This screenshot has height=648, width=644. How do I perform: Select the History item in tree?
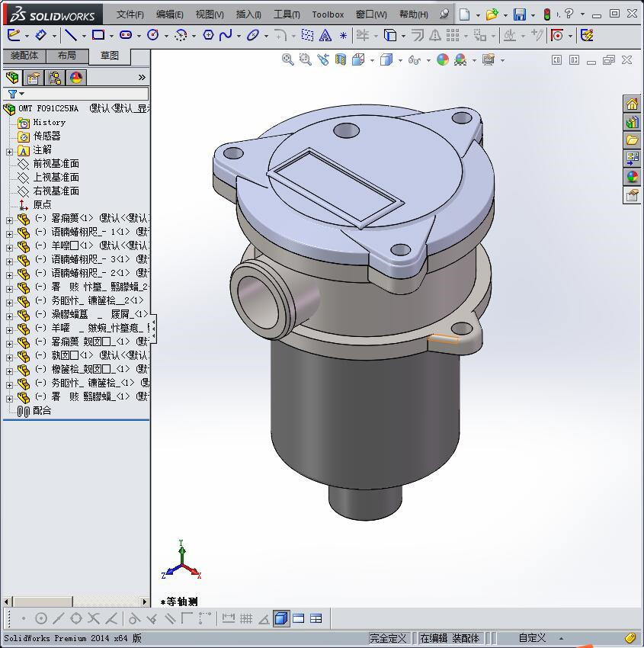coord(49,123)
